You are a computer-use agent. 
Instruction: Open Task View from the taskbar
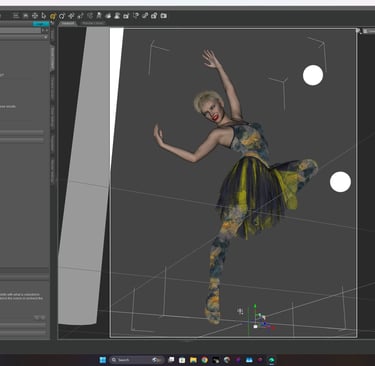point(171,360)
